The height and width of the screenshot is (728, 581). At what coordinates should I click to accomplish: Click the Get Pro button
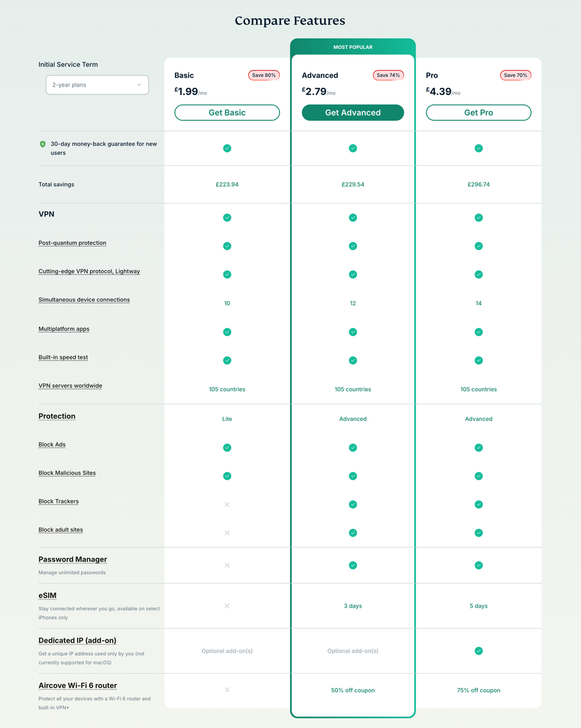click(478, 112)
